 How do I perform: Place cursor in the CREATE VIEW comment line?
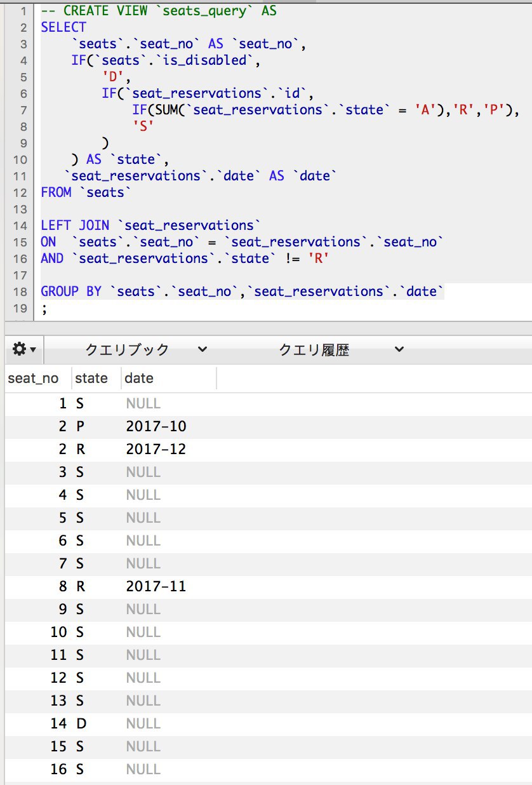click(159, 11)
